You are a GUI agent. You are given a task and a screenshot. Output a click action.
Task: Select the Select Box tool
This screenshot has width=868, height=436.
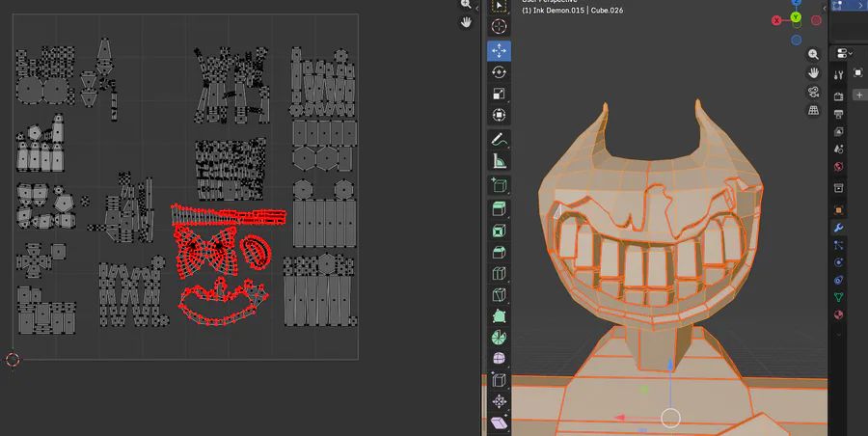point(499,6)
